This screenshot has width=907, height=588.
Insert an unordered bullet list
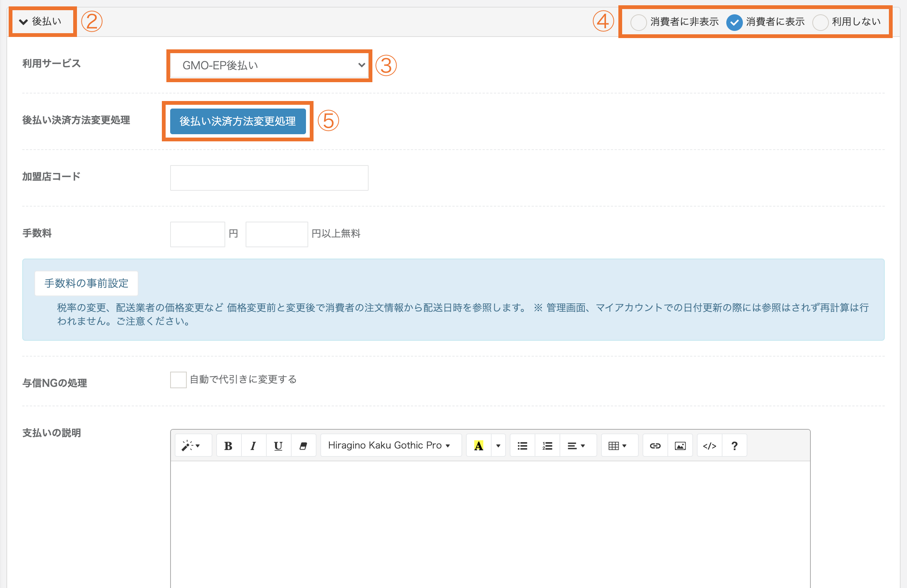pos(522,446)
